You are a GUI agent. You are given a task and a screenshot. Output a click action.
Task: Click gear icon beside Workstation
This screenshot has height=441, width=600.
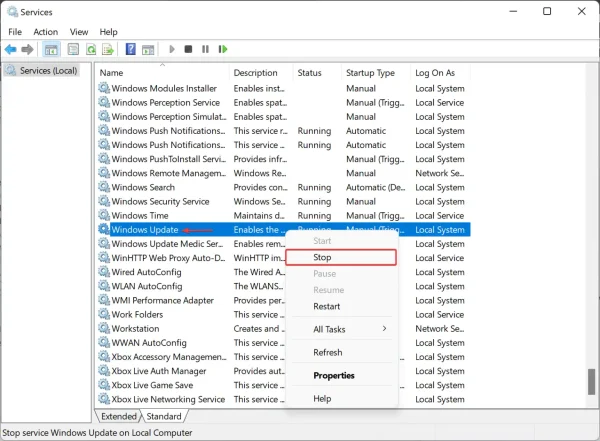[x=104, y=328]
